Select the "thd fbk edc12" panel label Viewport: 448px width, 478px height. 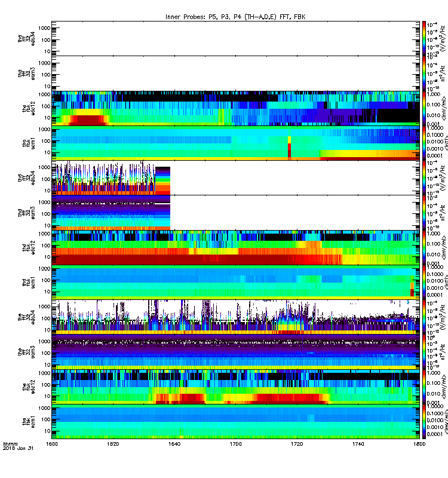pos(29,247)
